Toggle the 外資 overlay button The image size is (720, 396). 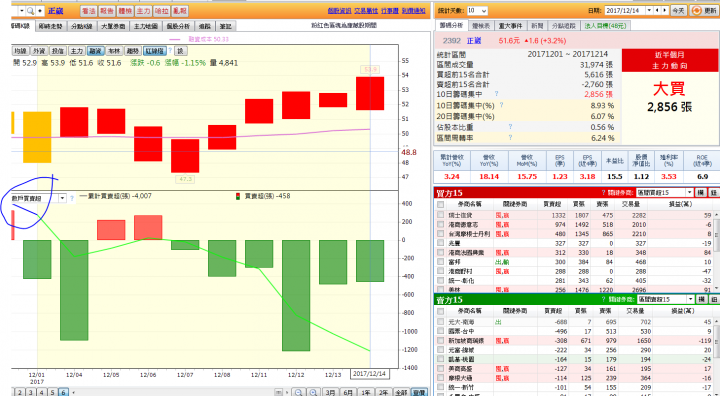(39, 51)
